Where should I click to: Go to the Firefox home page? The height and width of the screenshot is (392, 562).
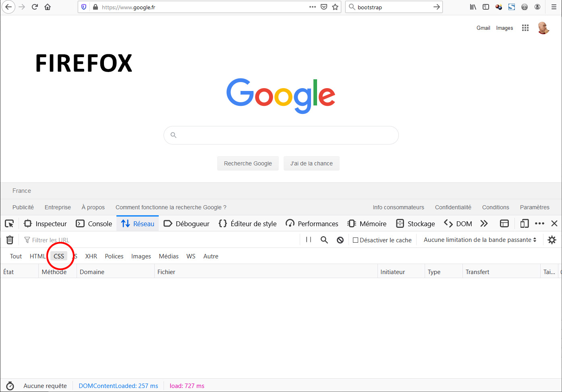(48, 7)
